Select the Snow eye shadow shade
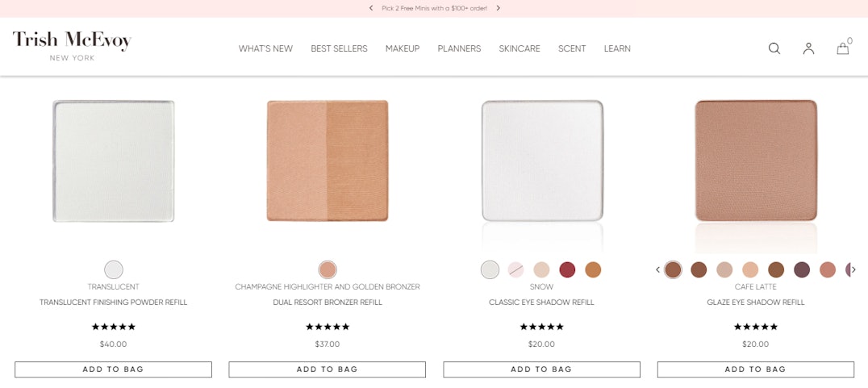868x388 pixels. tap(490, 270)
